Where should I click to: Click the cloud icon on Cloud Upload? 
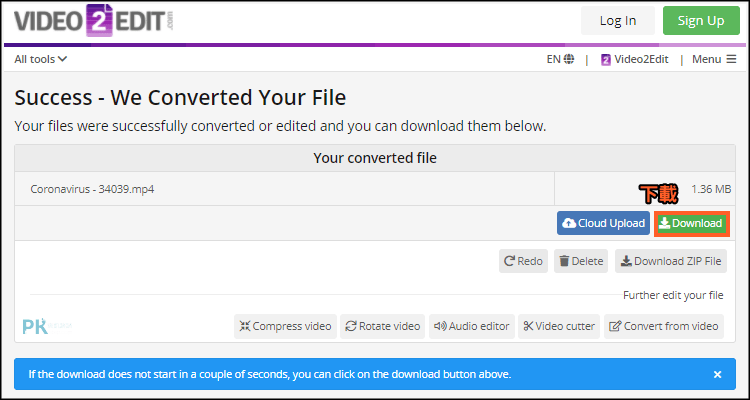pos(569,223)
